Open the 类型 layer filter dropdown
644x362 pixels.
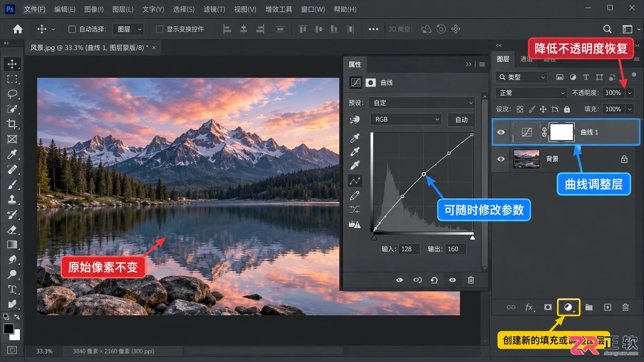[521, 77]
